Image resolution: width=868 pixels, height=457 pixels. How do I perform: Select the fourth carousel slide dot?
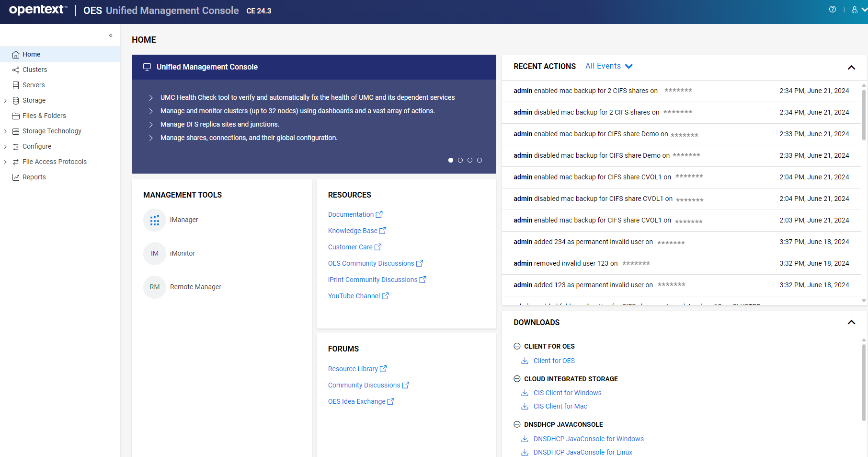click(x=480, y=160)
